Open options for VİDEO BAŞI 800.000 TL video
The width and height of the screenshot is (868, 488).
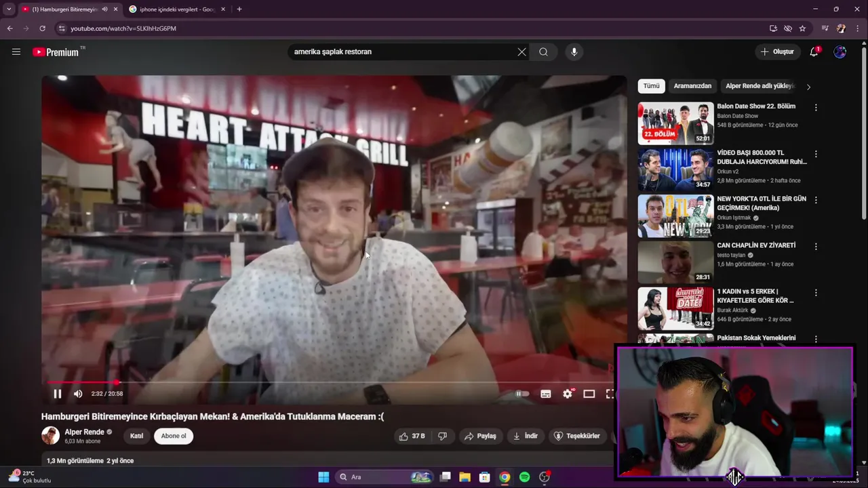[816, 154]
